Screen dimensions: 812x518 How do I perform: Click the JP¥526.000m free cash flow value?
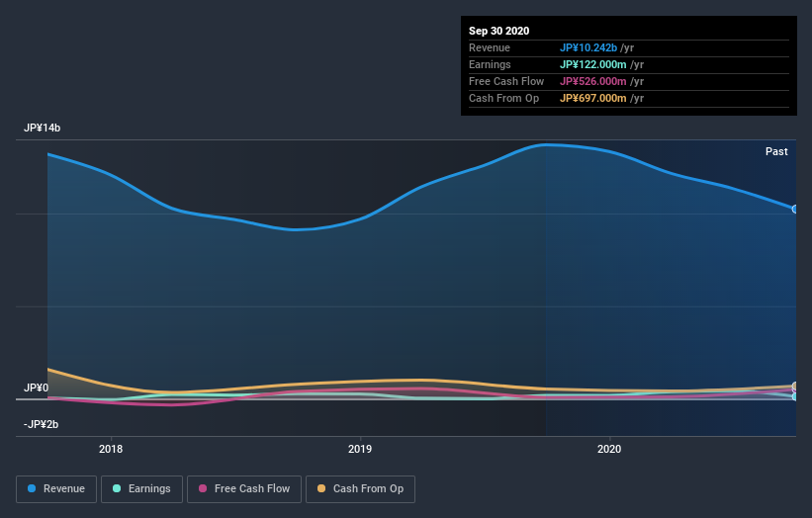click(x=593, y=81)
